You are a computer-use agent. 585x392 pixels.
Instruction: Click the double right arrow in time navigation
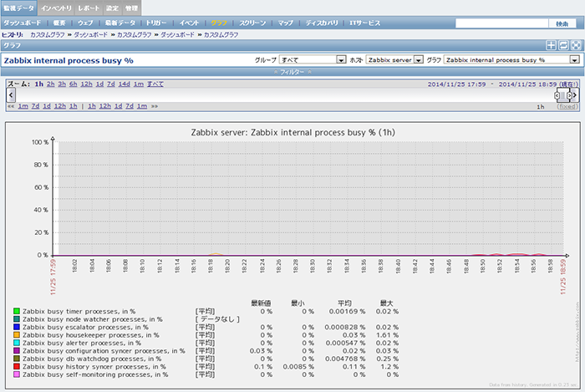pos(154,107)
